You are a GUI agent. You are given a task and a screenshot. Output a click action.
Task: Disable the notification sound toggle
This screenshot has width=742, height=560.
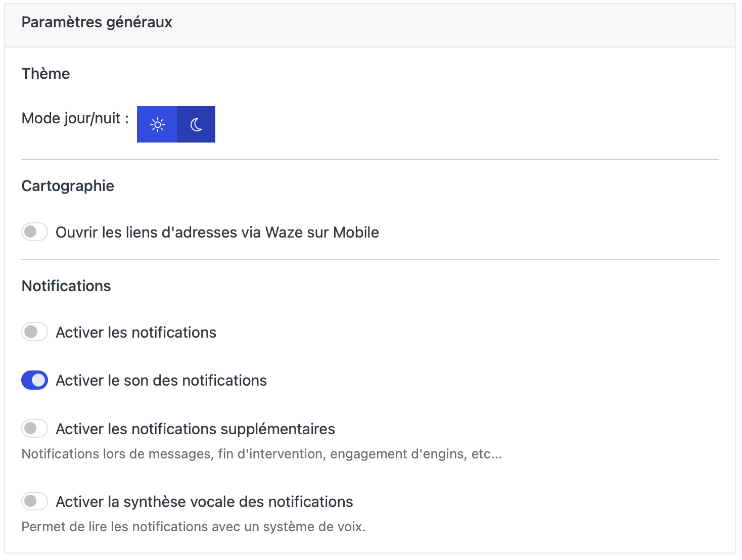[x=34, y=380]
